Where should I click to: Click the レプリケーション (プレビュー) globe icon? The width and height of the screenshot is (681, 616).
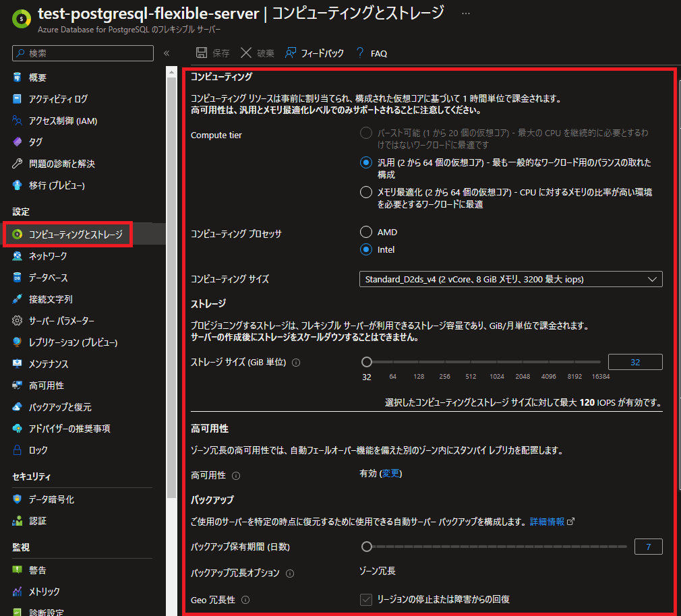click(17, 342)
